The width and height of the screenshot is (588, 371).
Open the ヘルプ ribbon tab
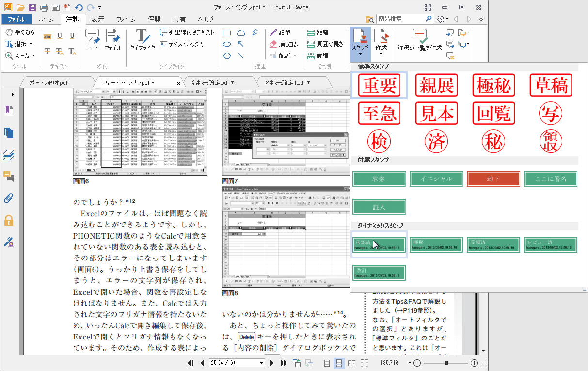206,19
